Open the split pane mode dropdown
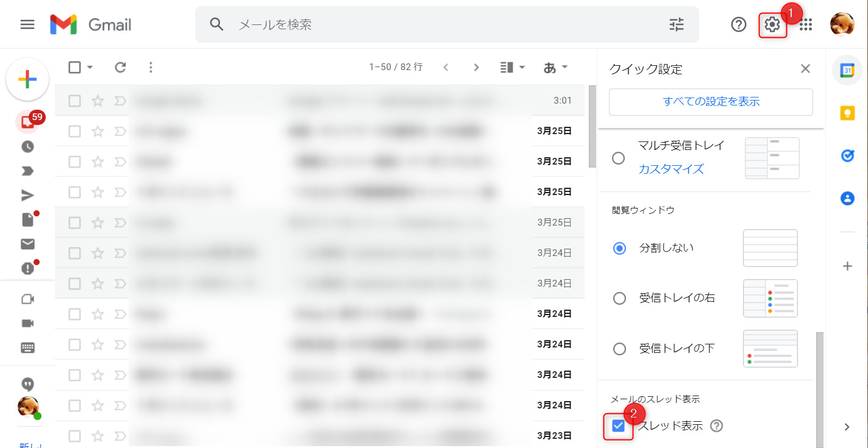Screen dimensions: 868x448 (513, 68)
